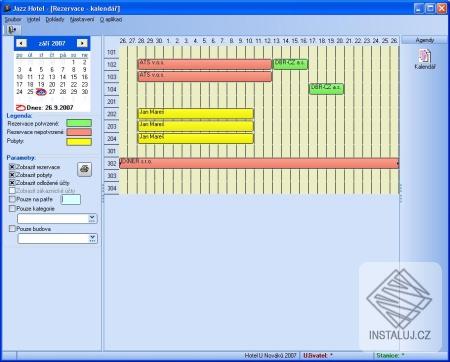Enable Pouze kategorie checkbox
Image resolution: width=450 pixels, height=362 pixels.
12,209
